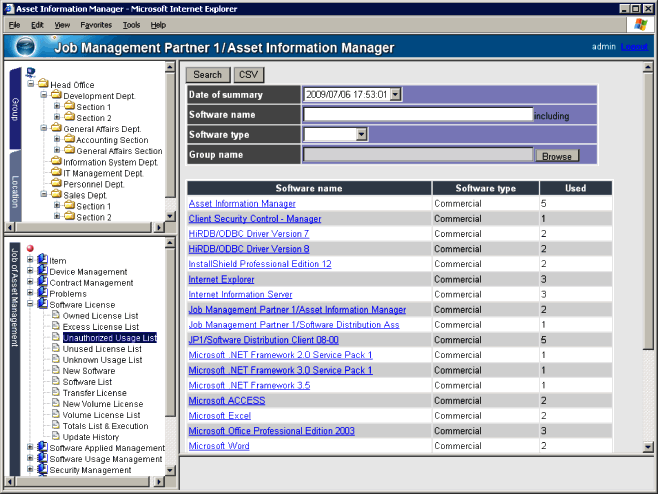Open the Favorites menu

pos(96,24)
